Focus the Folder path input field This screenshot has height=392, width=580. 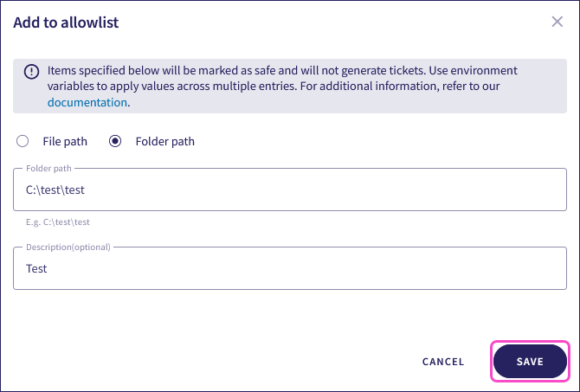(289, 190)
